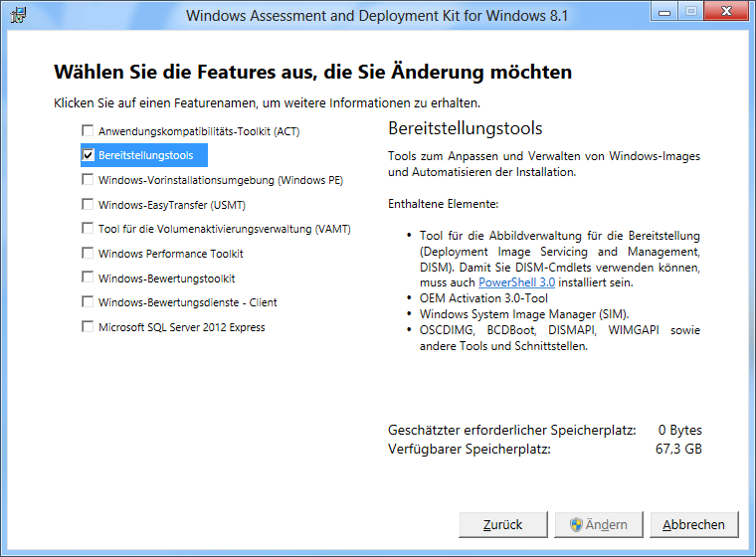Enable the Windows Performance Toolkit checkbox
756x557 pixels.
point(88,253)
